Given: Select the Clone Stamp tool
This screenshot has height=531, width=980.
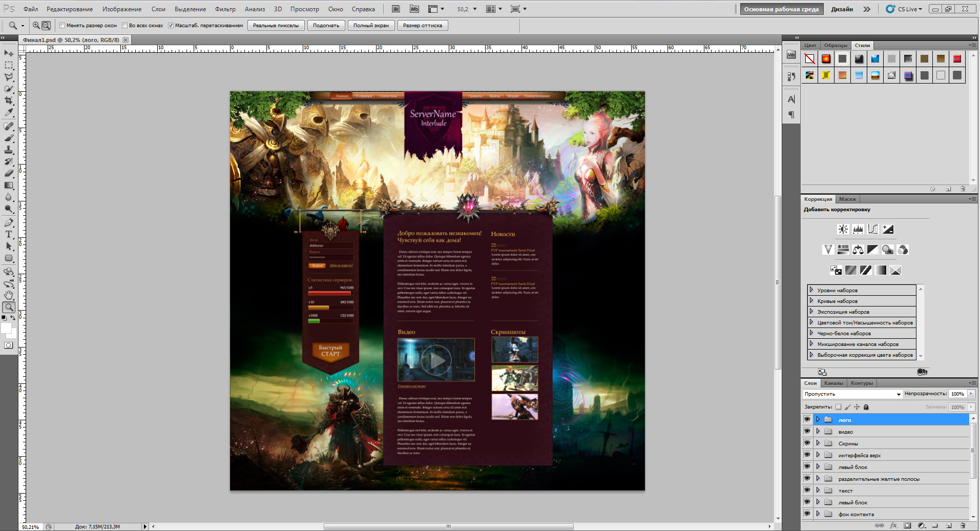Looking at the screenshot, I should pyautogui.click(x=9, y=150).
